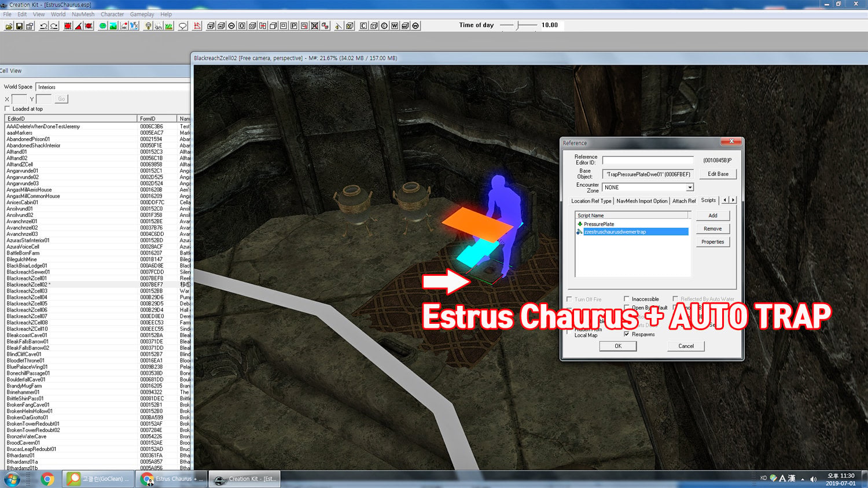Image resolution: width=868 pixels, height=488 pixels.
Task: Click the Redo toolbar icon
Action: tap(54, 26)
